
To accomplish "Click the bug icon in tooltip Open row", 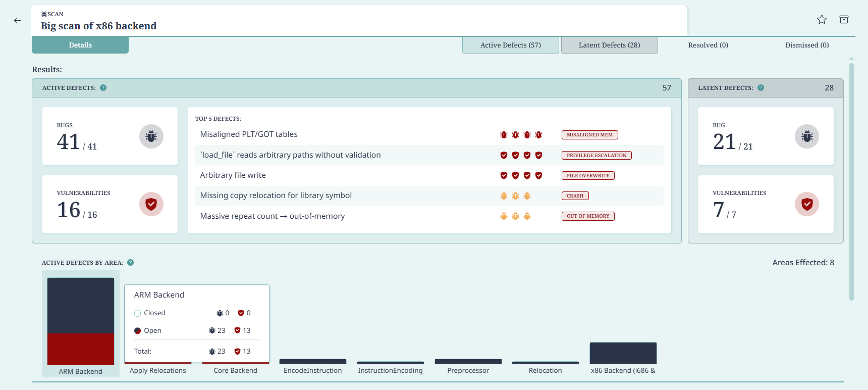I will coord(212,330).
